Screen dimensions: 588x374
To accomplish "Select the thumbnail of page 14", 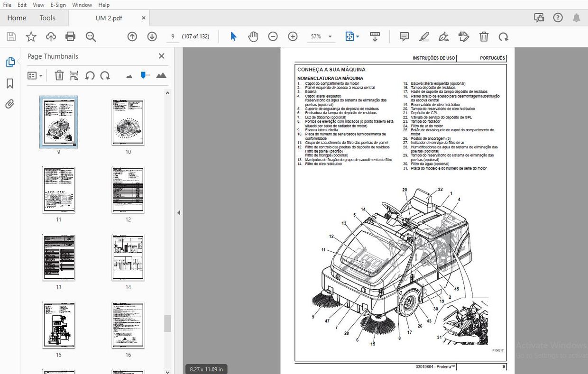I will tap(128, 257).
